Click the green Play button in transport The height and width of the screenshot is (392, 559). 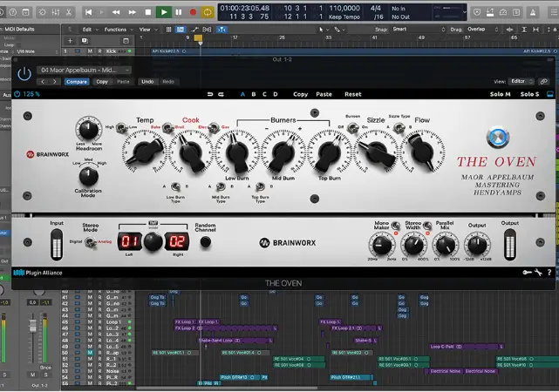pos(163,12)
